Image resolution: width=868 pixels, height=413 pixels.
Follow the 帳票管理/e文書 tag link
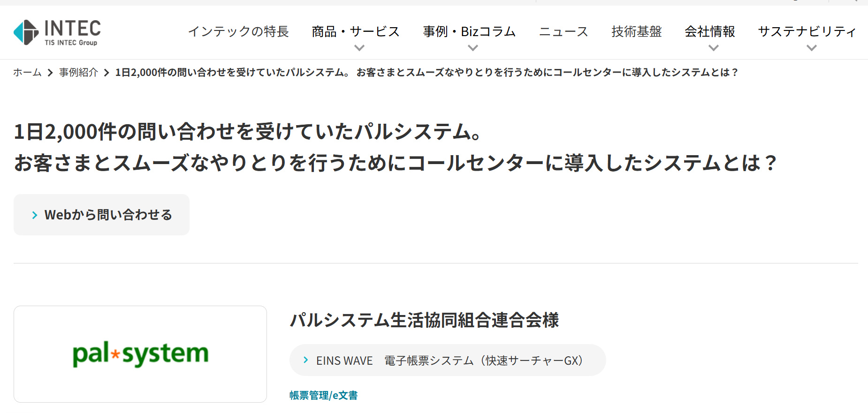[323, 395]
